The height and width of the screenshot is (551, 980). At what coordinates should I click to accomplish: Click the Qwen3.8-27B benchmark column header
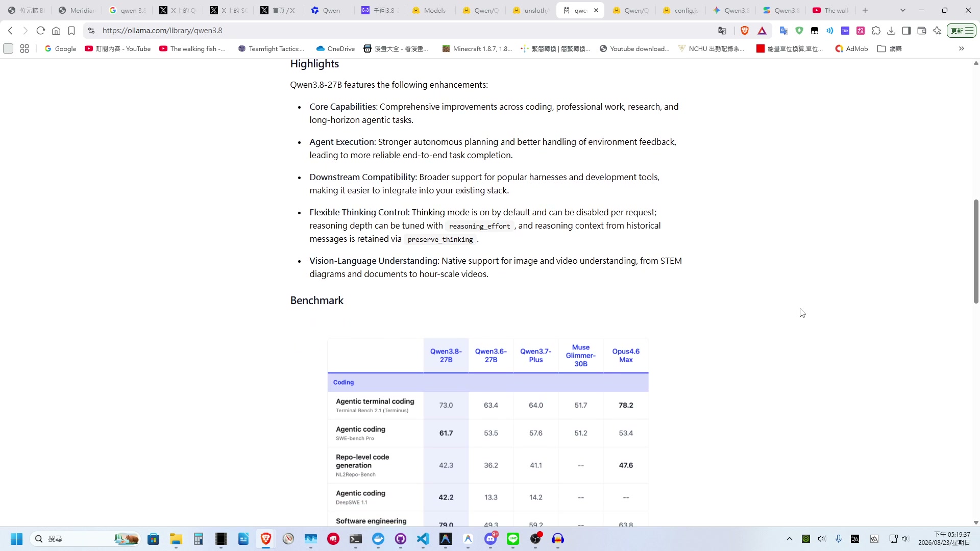(446, 356)
